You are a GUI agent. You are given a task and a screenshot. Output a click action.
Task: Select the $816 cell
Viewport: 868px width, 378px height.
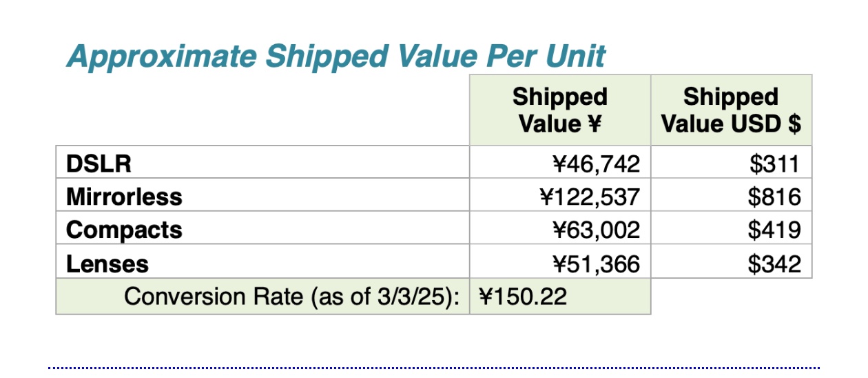pyautogui.click(x=731, y=197)
